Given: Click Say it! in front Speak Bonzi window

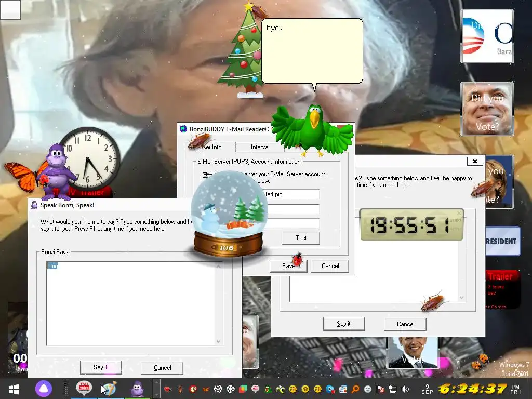Looking at the screenshot, I should [101, 367].
